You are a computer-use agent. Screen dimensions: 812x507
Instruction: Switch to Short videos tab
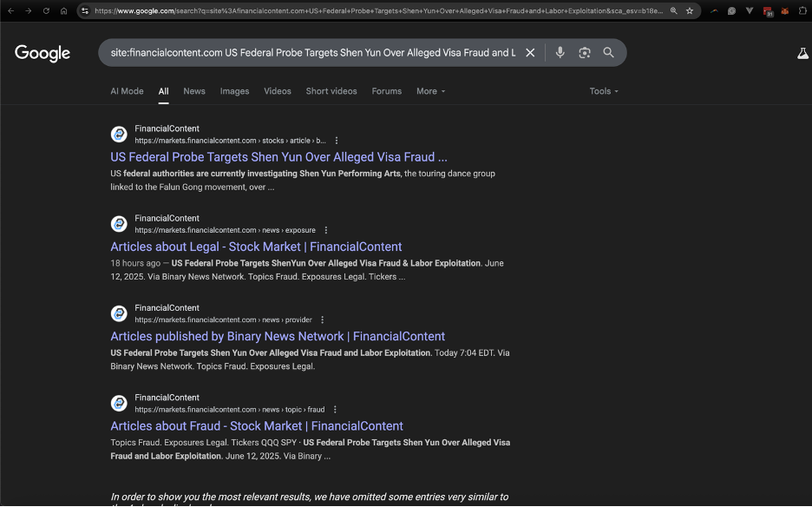coord(331,91)
